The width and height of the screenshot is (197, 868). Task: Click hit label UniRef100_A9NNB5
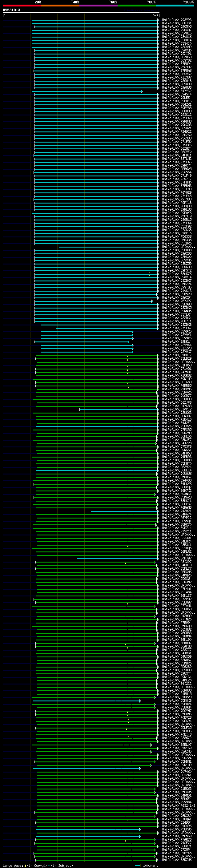[x=177, y=311]
